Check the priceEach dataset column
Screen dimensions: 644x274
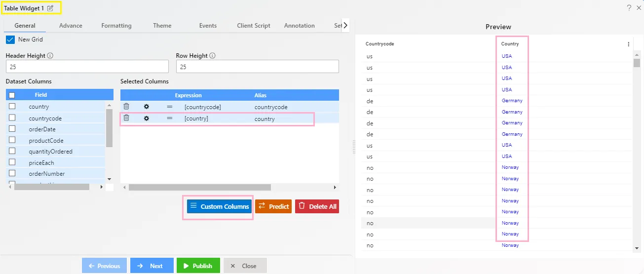coord(12,162)
